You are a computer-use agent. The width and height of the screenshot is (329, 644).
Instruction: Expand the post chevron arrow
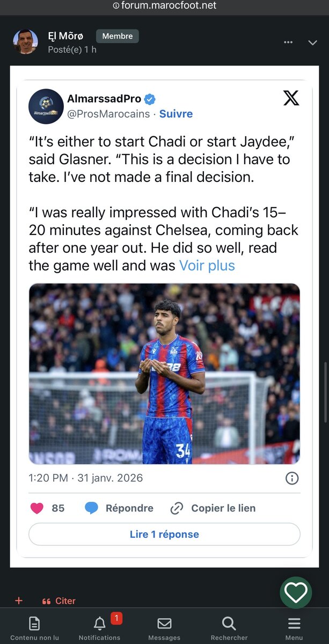[x=313, y=43]
